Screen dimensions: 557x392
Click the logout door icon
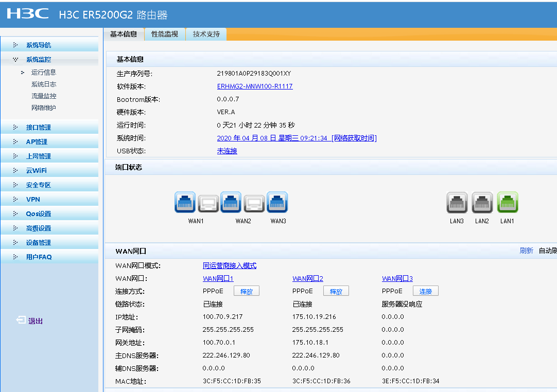[x=21, y=320]
